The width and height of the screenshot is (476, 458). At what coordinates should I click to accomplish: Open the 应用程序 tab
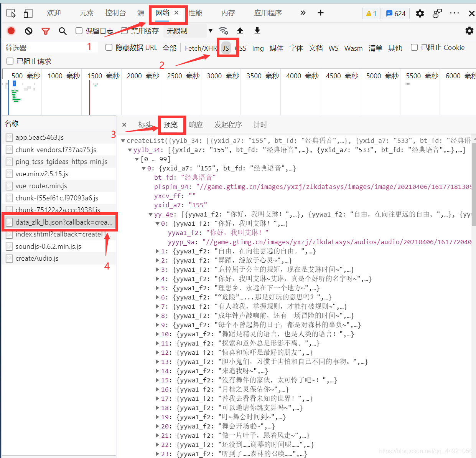[268, 13]
